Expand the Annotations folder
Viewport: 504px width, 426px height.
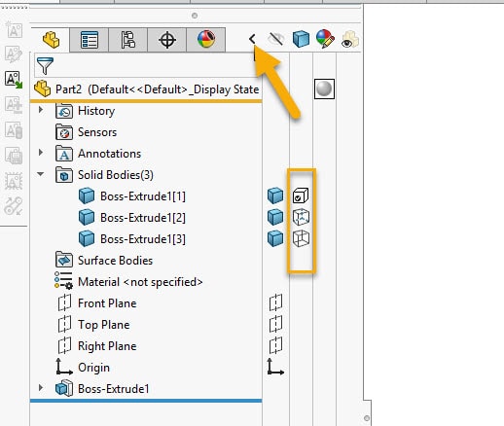click(x=41, y=152)
